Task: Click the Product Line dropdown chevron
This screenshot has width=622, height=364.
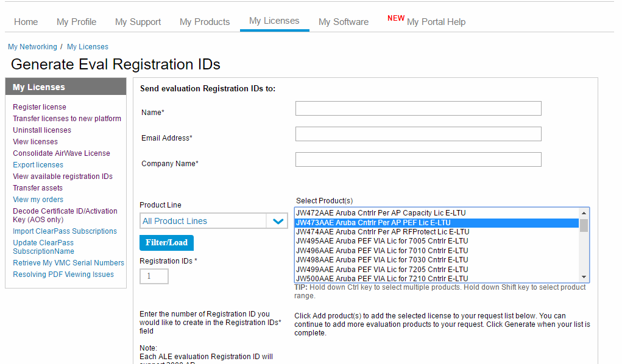Action: point(278,221)
